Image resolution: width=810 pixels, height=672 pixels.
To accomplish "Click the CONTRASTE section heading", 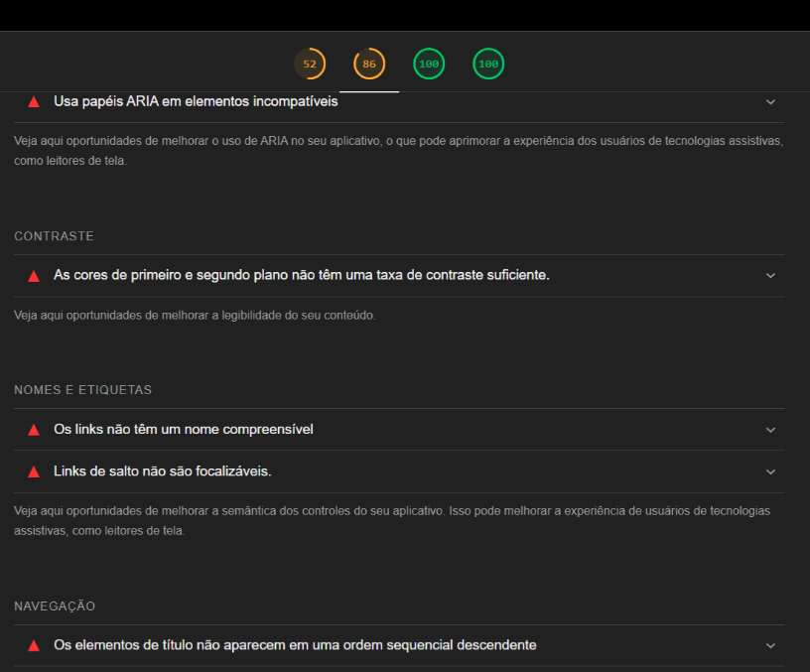I will click(x=54, y=236).
